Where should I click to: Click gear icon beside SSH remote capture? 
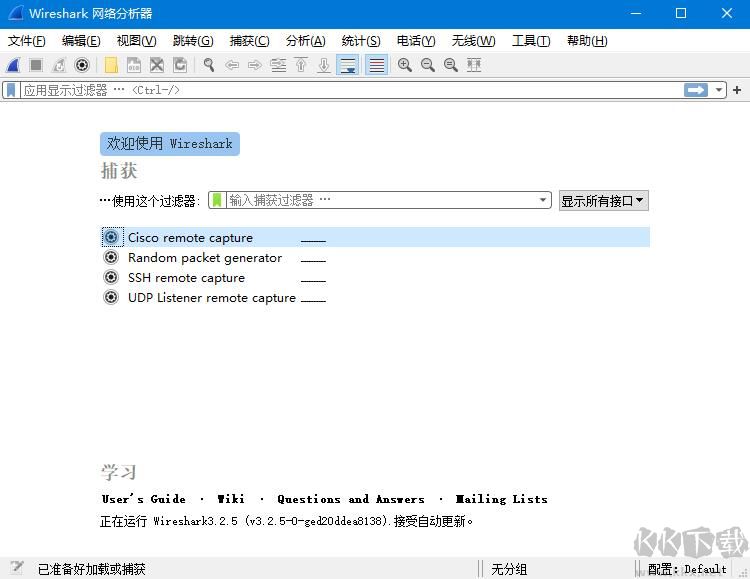(111, 277)
